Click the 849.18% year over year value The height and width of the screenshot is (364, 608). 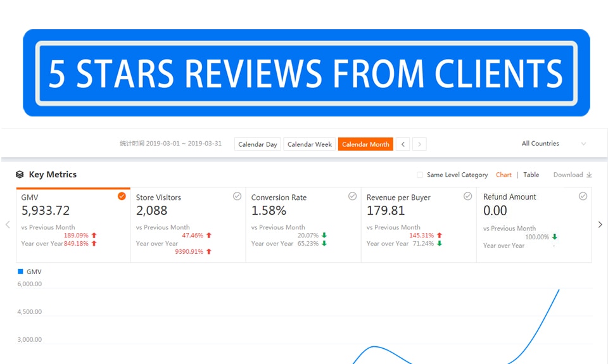[x=76, y=244]
